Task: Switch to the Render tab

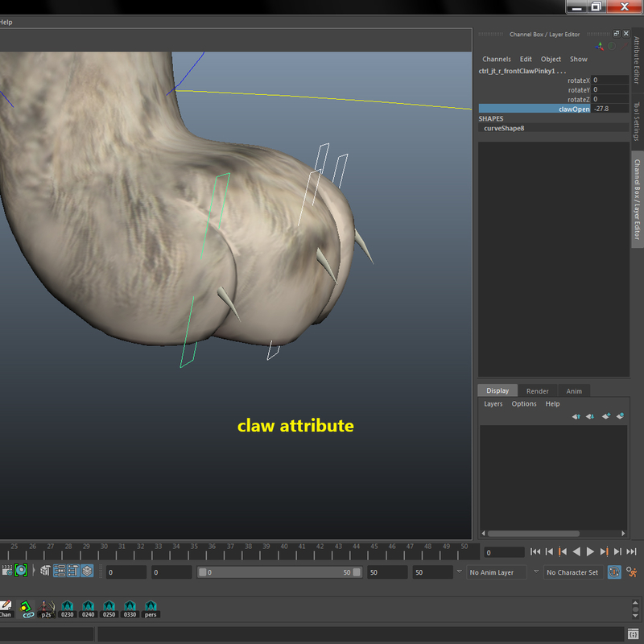Action: (537, 390)
